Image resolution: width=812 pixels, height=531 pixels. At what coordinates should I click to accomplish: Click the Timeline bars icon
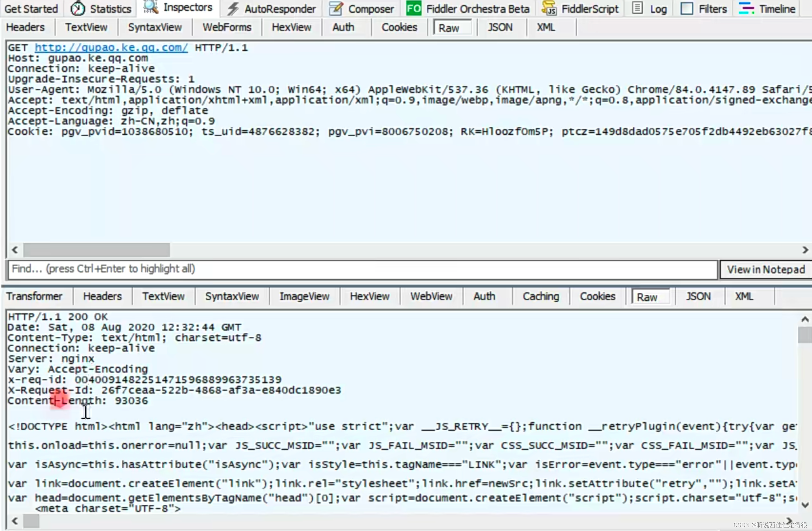click(x=746, y=8)
